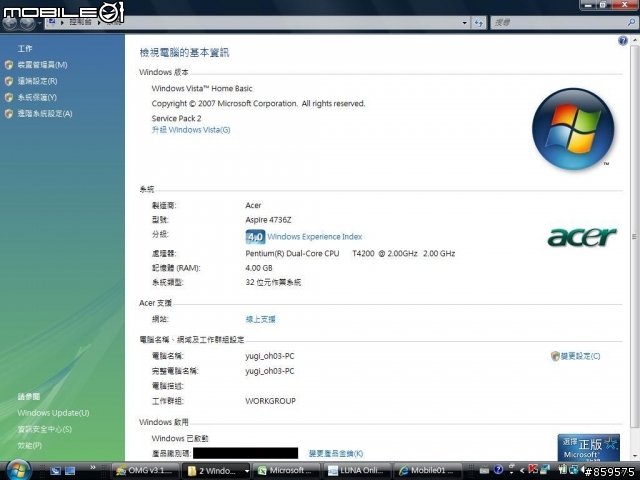640x480 pixels.
Task: Click the scrollbar down arrow
Action: click(x=634, y=456)
